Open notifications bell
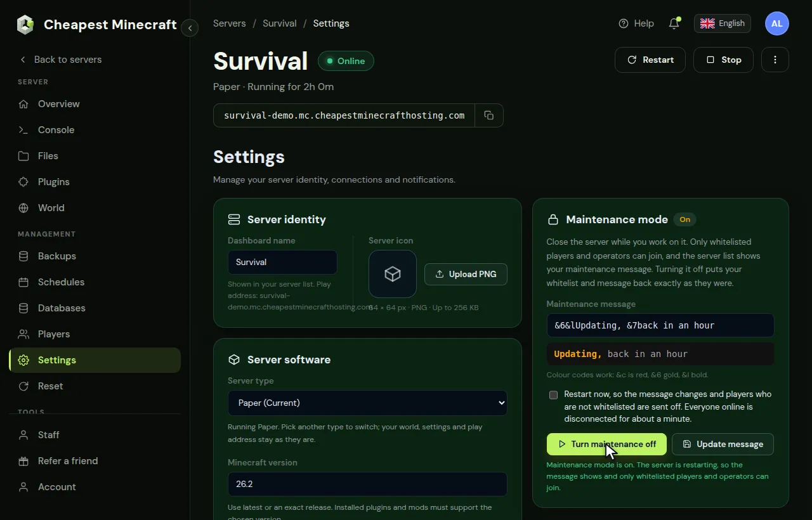 pyautogui.click(x=674, y=23)
